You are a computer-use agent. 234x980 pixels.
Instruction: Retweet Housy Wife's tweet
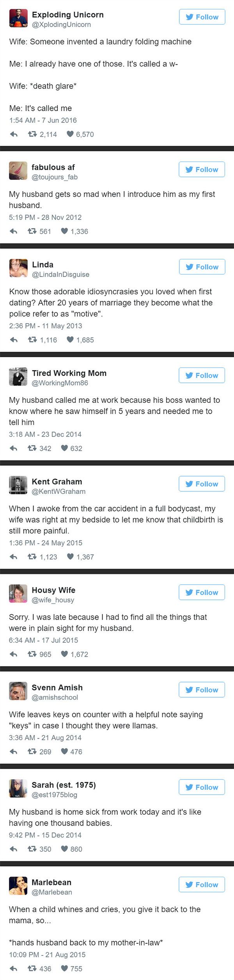(x=32, y=654)
